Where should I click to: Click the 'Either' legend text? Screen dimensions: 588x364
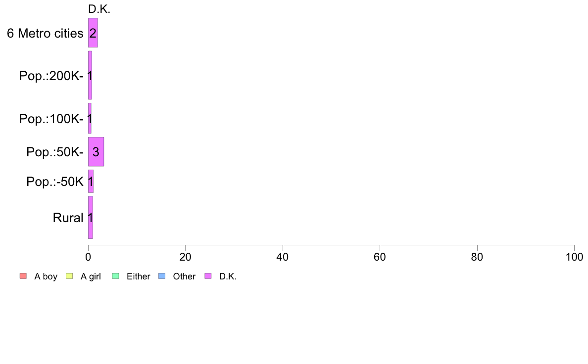pos(139,276)
